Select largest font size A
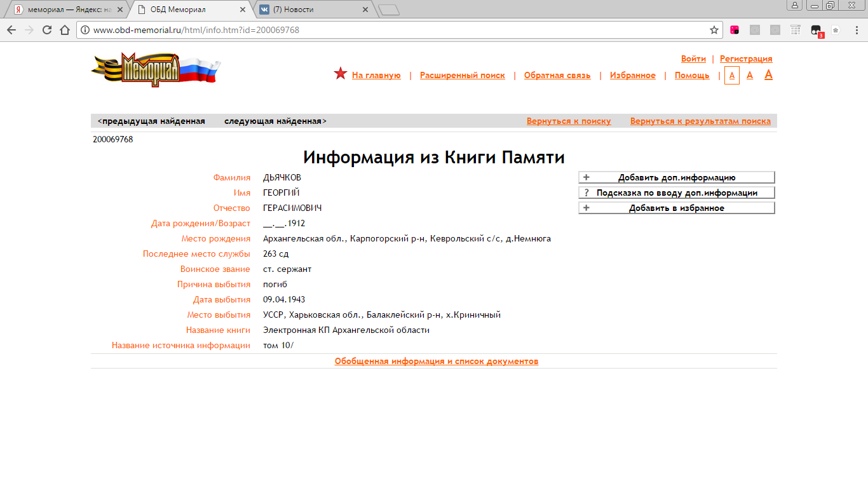 pyautogui.click(x=768, y=74)
